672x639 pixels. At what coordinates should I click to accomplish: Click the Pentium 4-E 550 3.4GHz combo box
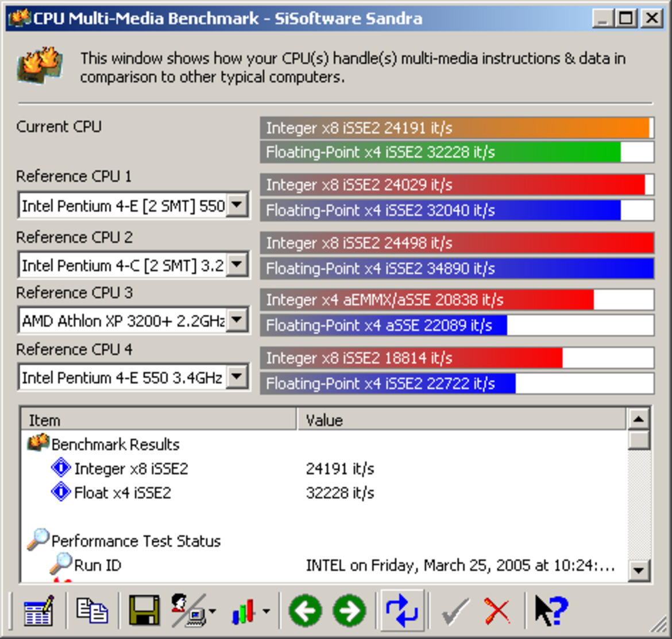tap(134, 377)
